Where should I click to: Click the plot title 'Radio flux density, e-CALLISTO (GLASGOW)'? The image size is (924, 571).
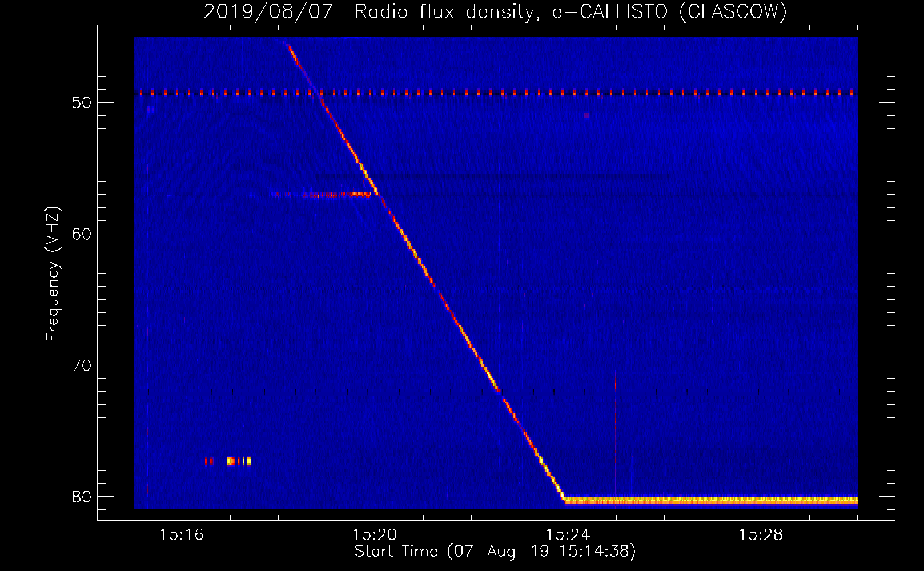click(571, 11)
